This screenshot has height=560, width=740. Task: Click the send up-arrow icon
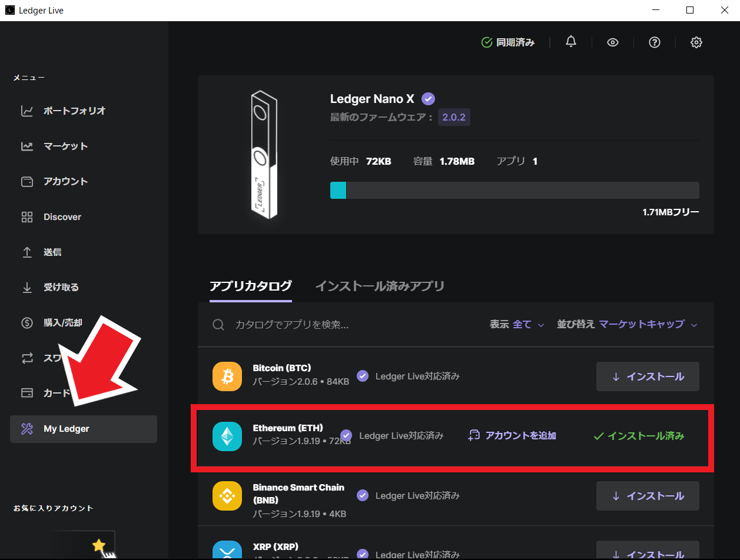[27, 252]
